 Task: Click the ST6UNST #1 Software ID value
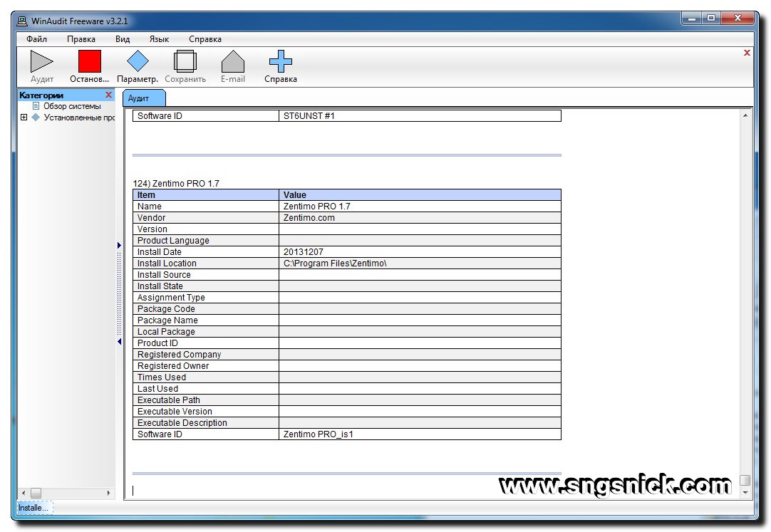(x=309, y=116)
